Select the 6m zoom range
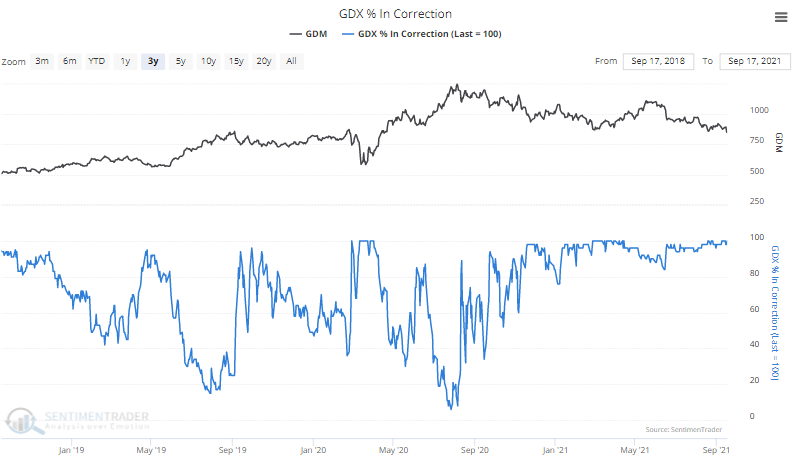This screenshot has height=465, width=795. coord(69,61)
